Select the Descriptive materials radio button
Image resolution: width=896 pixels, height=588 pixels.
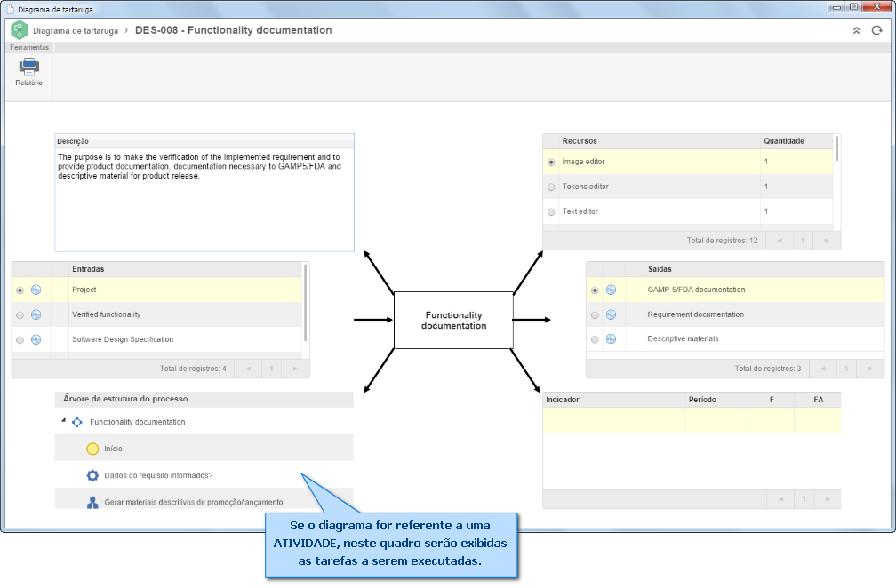tap(595, 339)
